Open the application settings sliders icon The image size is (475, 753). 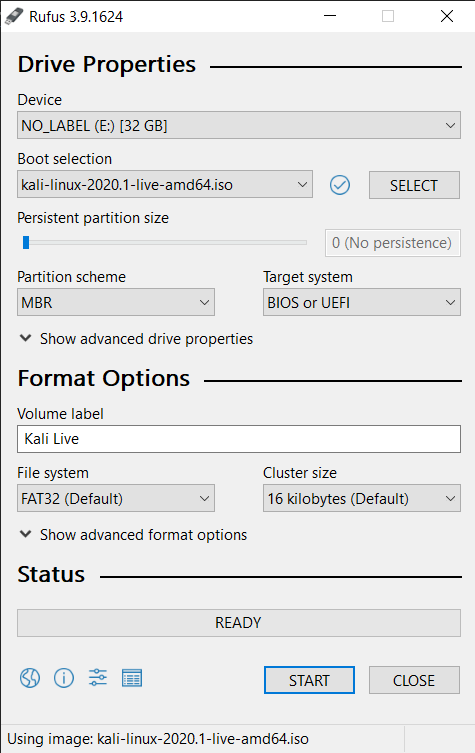[x=98, y=678]
